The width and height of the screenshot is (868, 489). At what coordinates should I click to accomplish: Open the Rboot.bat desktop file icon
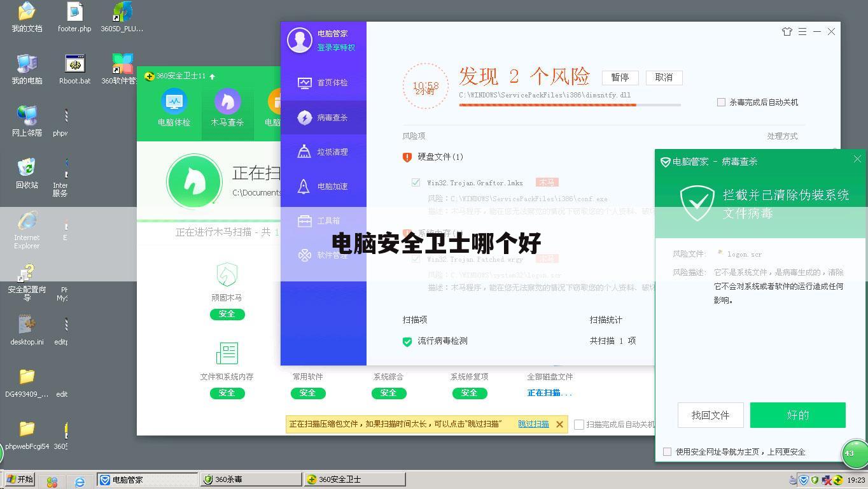[x=74, y=64]
